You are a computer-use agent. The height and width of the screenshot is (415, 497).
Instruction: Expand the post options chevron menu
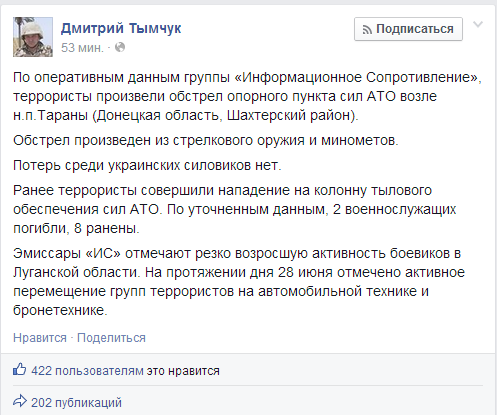478,24
